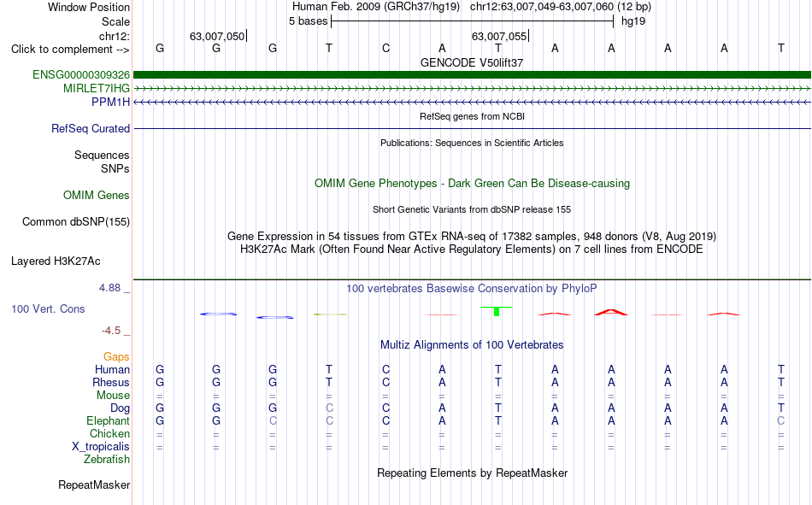
Task: Click the green ENSG00000309326 transcript bar
Action: (473, 74)
